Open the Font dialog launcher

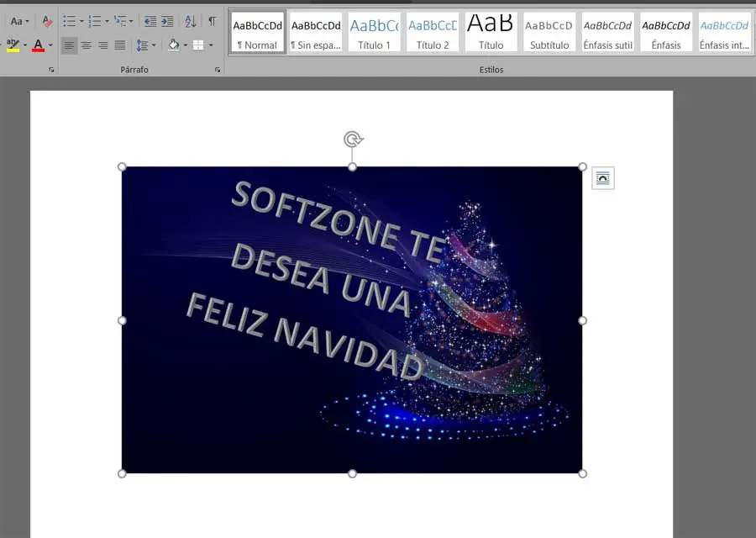[x=51, y=70]
